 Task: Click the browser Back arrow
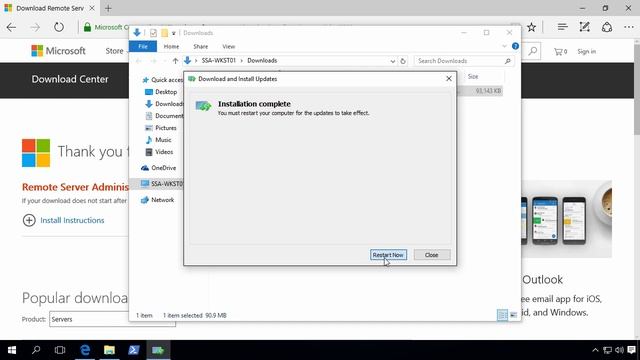11,27
